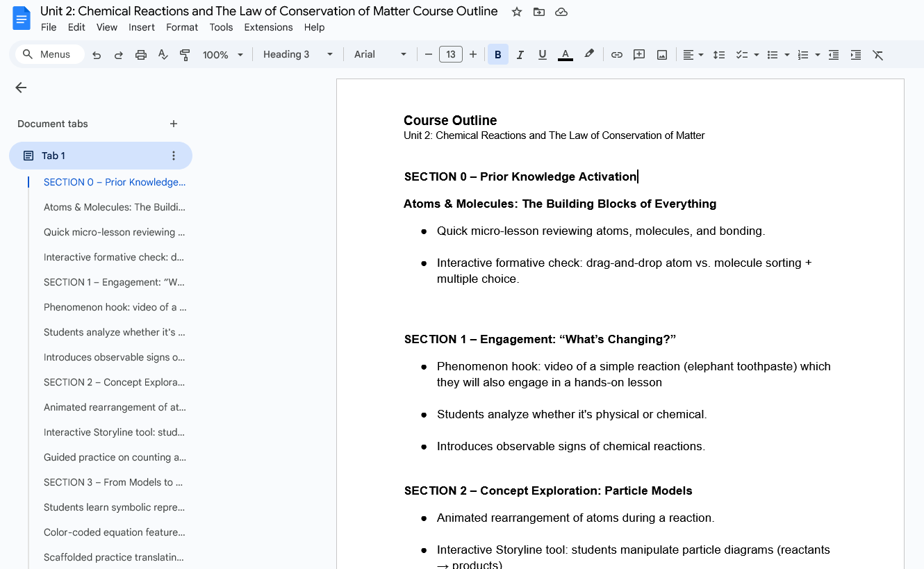Redo the last action
Screen dimensions: 924x569
119,55
